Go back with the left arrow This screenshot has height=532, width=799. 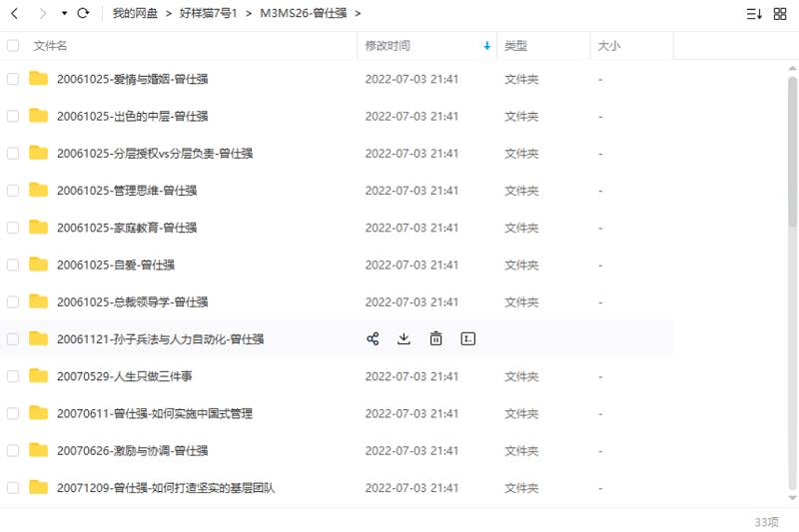click(x=15, y=14)
